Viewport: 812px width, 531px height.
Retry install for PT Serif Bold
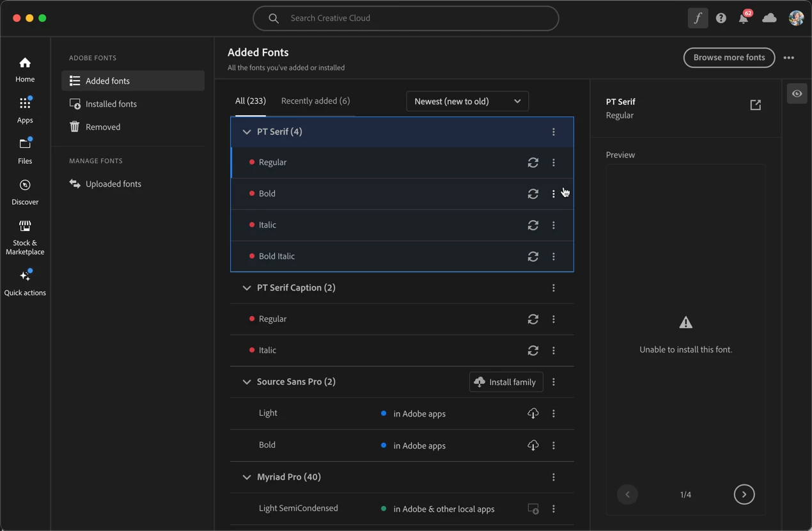(533, 194)
